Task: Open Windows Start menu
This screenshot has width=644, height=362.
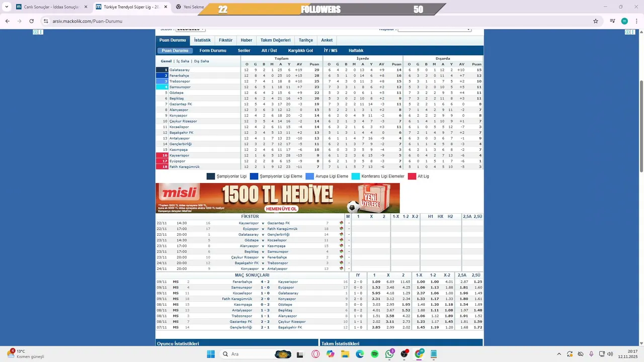Action: click(210, 354)
